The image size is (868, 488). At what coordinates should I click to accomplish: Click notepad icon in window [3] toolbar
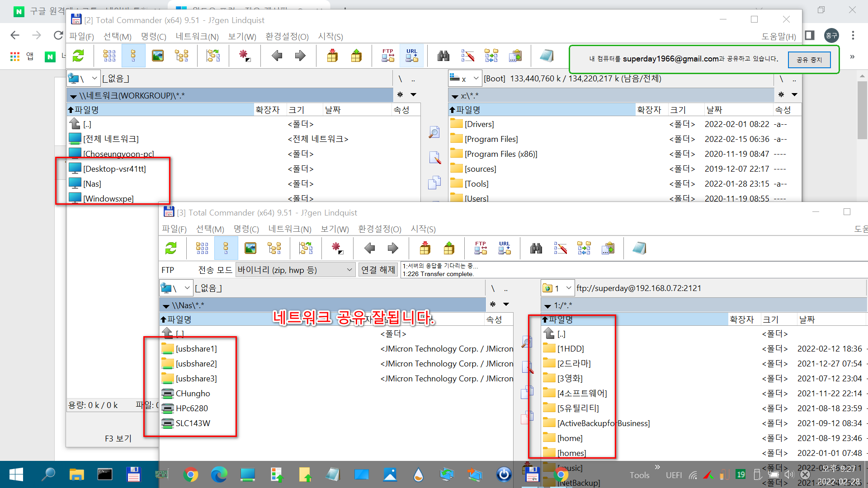(639, 248)
